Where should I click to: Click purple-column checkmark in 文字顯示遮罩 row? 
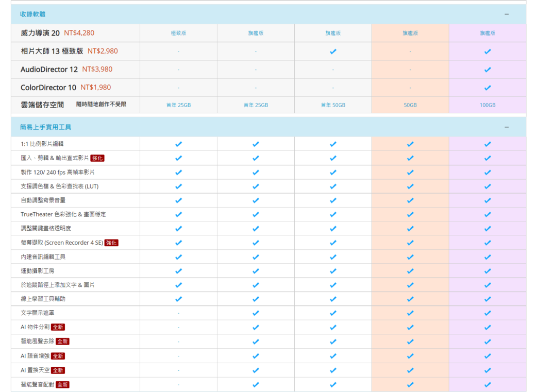point(488,313)
